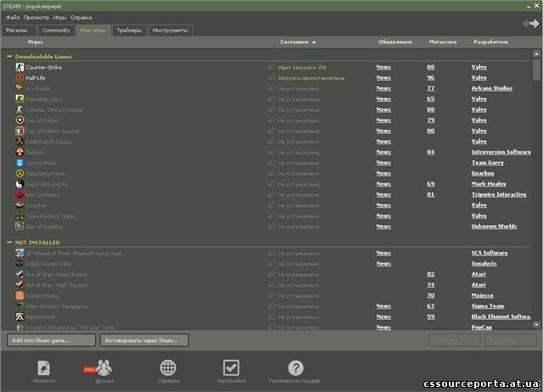Click the Defcon game icon
The image size is (543, 392).
point(20,152)
